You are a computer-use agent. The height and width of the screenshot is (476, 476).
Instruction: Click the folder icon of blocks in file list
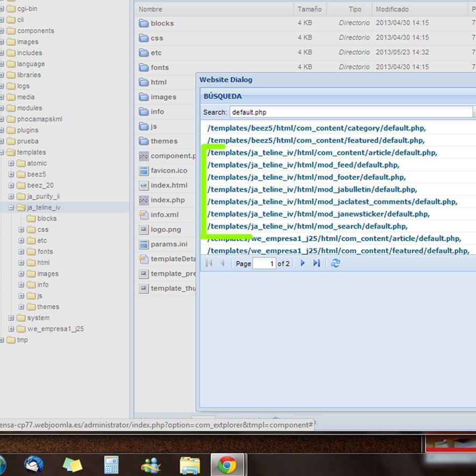143,23
